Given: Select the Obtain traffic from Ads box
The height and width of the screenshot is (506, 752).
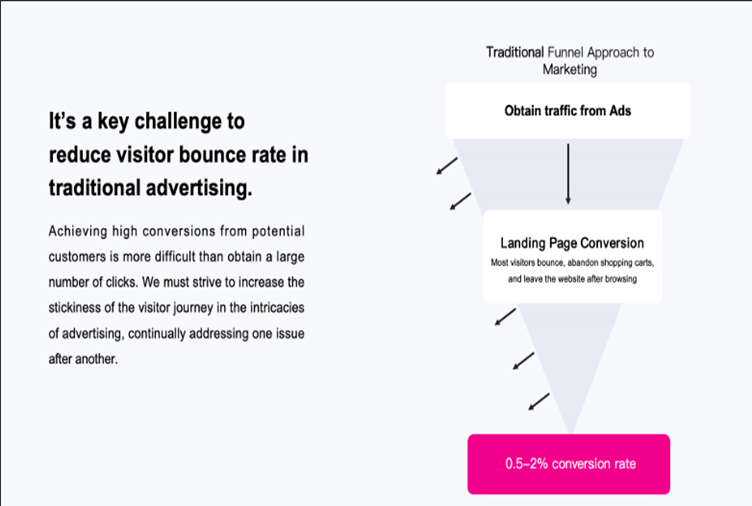Looking at the screenshot, I should [568, 110].
